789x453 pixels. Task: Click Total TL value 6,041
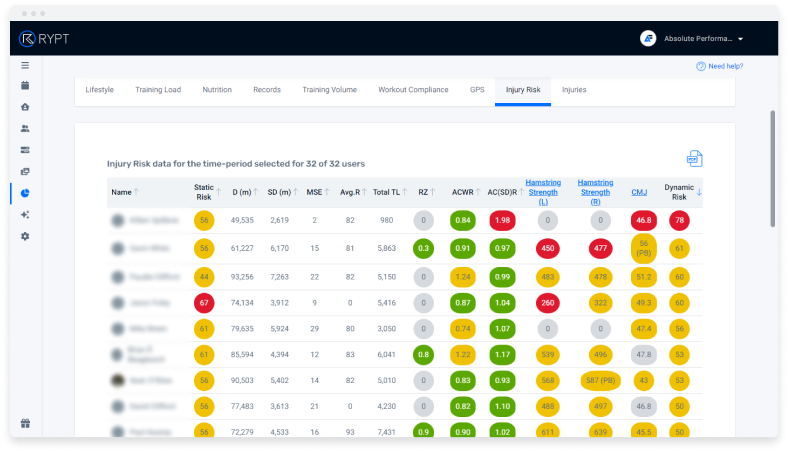[386, 355]
